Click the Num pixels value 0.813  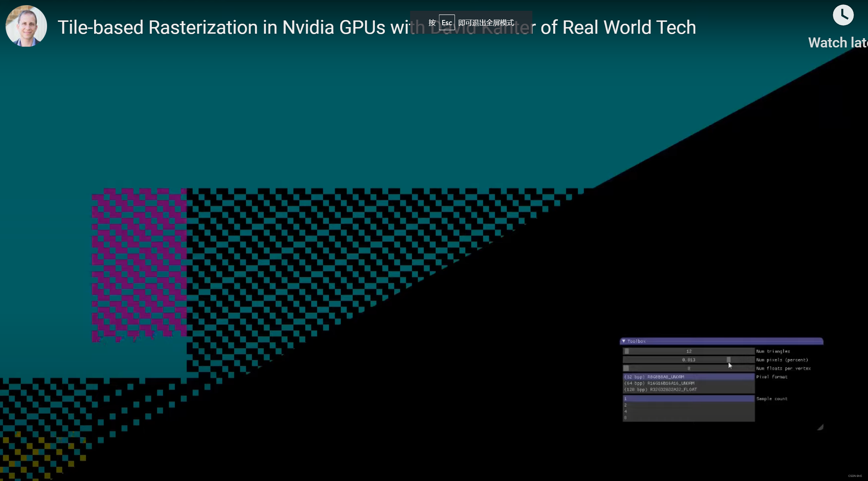(x=689, y=360)
